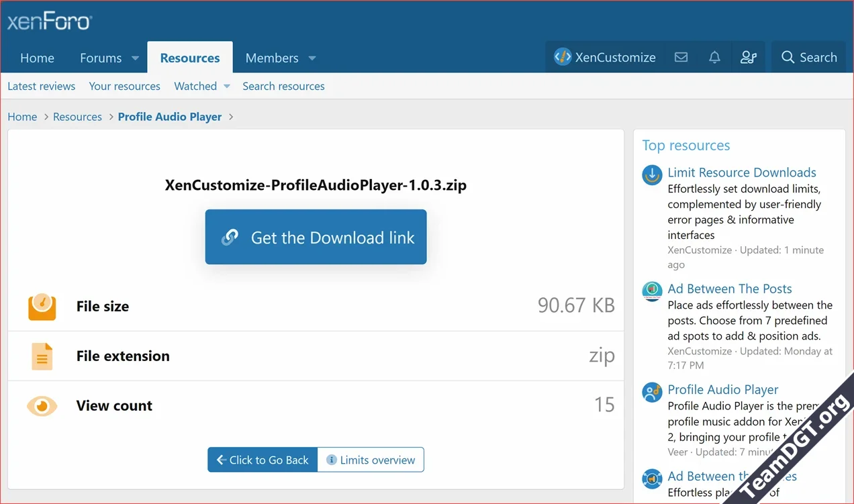Click the zip file extension document icon
The image size is (854, 504).
click(42, 356)
